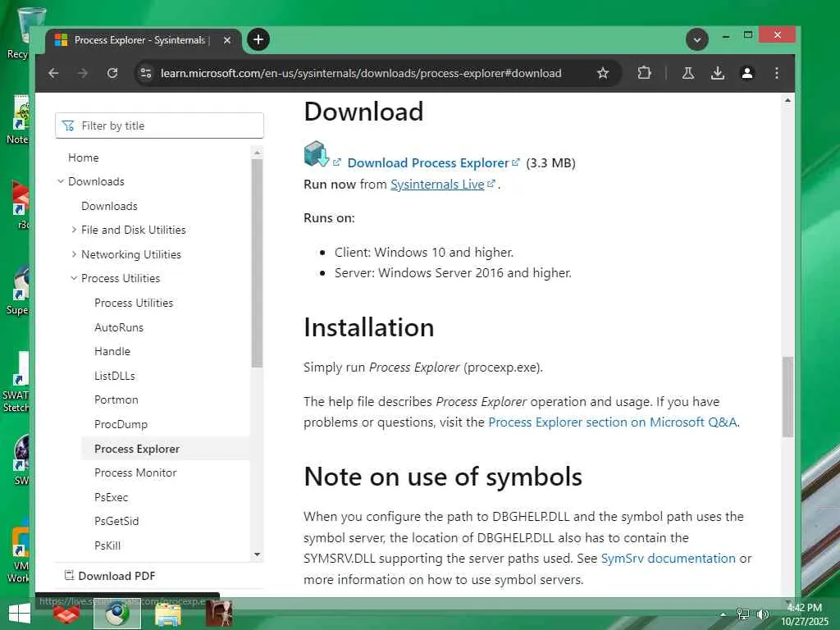840x630 pixels.
Task: Open the Chrome Labs flask icon
Action: [688, 73]
